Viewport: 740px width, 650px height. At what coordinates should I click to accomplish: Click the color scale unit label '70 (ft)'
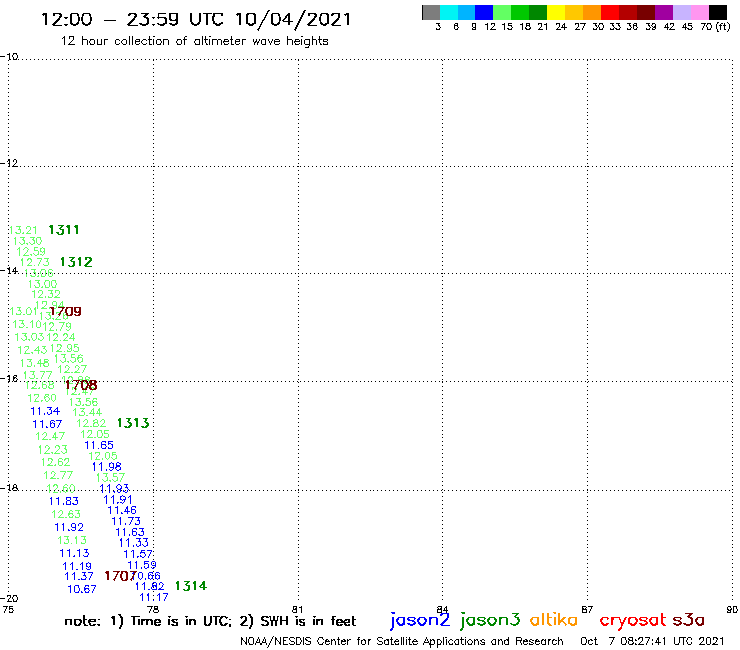(715, 27)
